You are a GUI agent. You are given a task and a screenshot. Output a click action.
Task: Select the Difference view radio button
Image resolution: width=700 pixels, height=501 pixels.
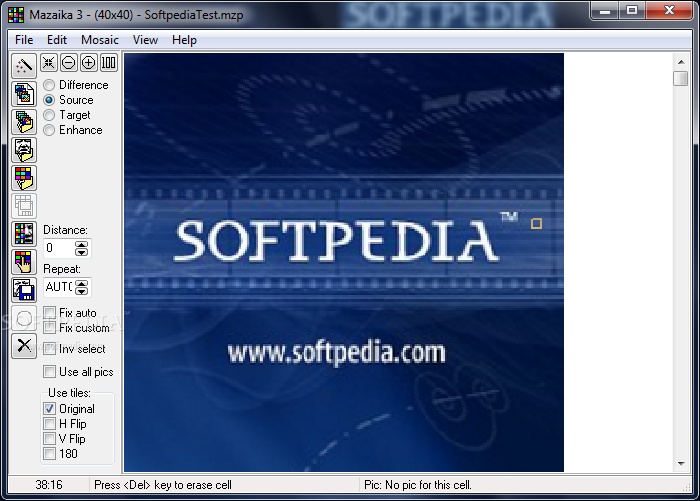49,85
